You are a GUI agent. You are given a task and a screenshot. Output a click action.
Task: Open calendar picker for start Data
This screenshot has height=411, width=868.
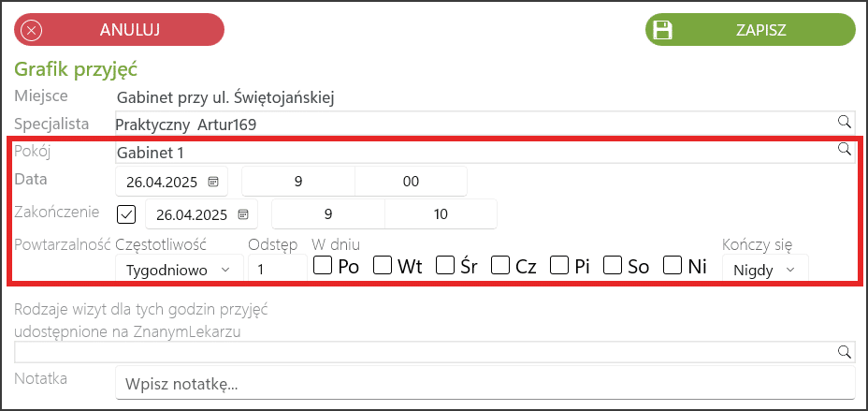[213, 182]
